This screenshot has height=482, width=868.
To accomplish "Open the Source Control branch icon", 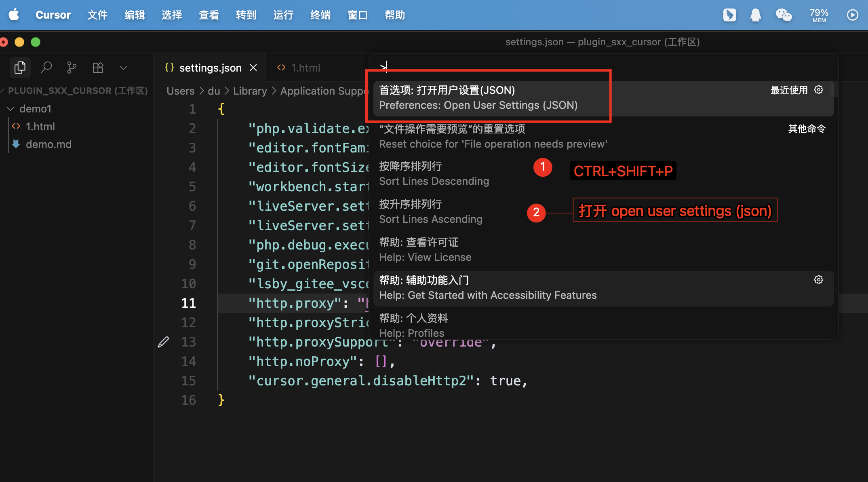I will point(72,68).
